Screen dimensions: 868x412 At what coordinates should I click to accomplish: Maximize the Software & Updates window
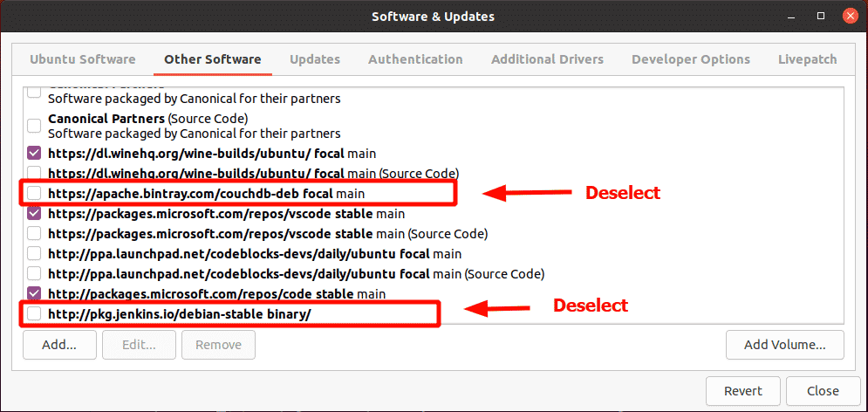tap(822, 16)
